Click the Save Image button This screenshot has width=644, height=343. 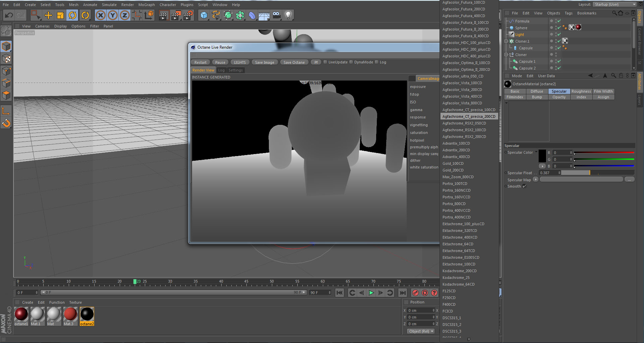pyautogui.click(x=265, y=62)
